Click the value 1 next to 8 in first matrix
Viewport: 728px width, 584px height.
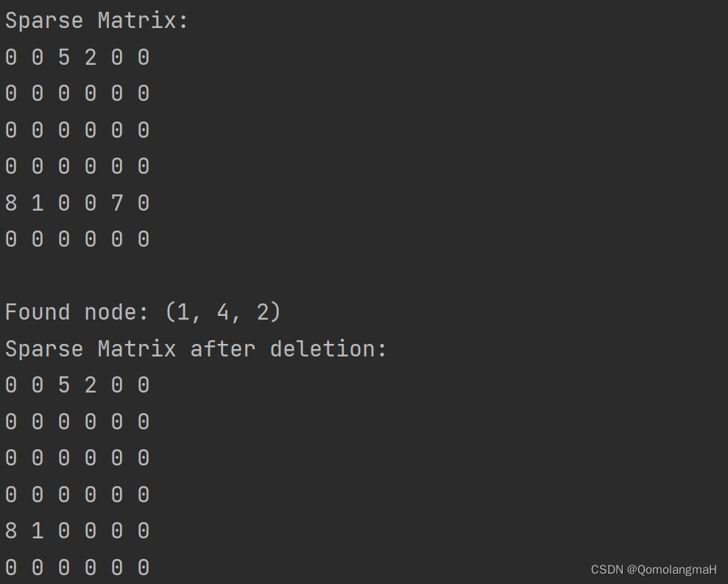(38, 203)
